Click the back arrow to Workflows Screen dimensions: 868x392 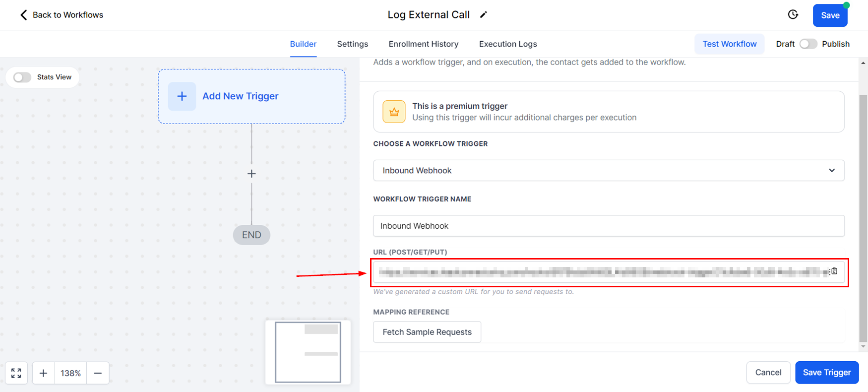(x=23, y=15)
